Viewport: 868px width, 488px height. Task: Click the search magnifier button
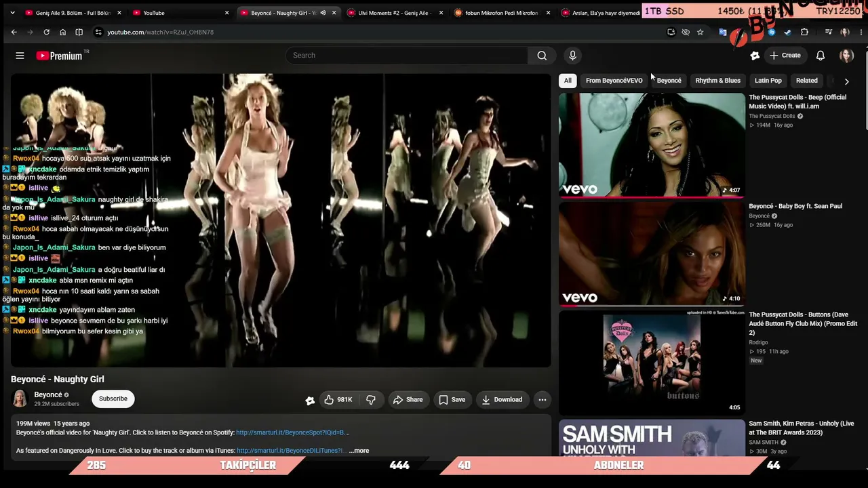(542, 56)
